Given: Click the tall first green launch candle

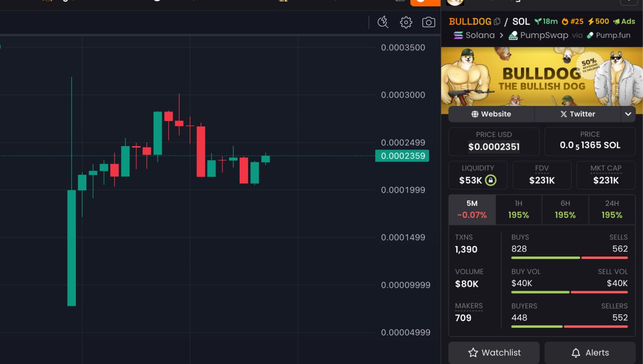Looking at the screenshot, I should (x=71, y=248).
